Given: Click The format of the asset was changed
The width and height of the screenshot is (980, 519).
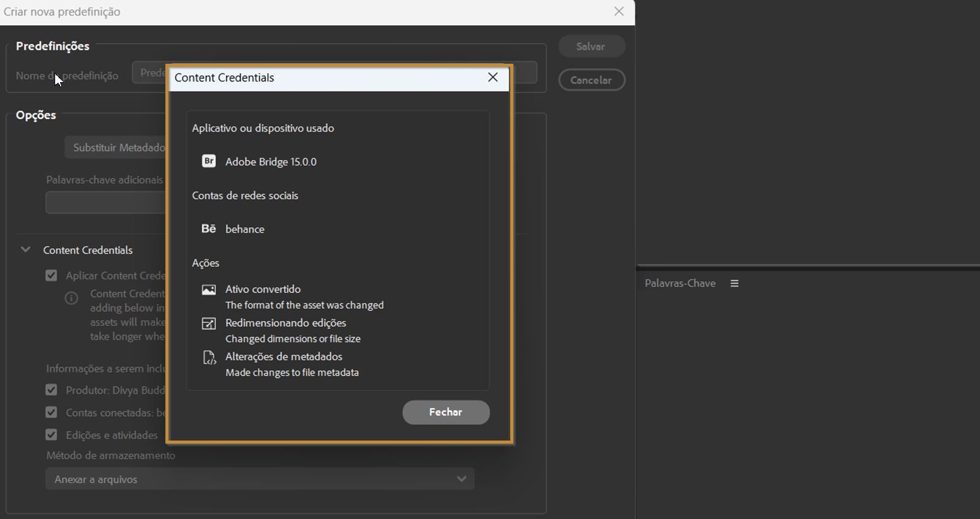Looking at the screenshot, I should tap(304, 305).
